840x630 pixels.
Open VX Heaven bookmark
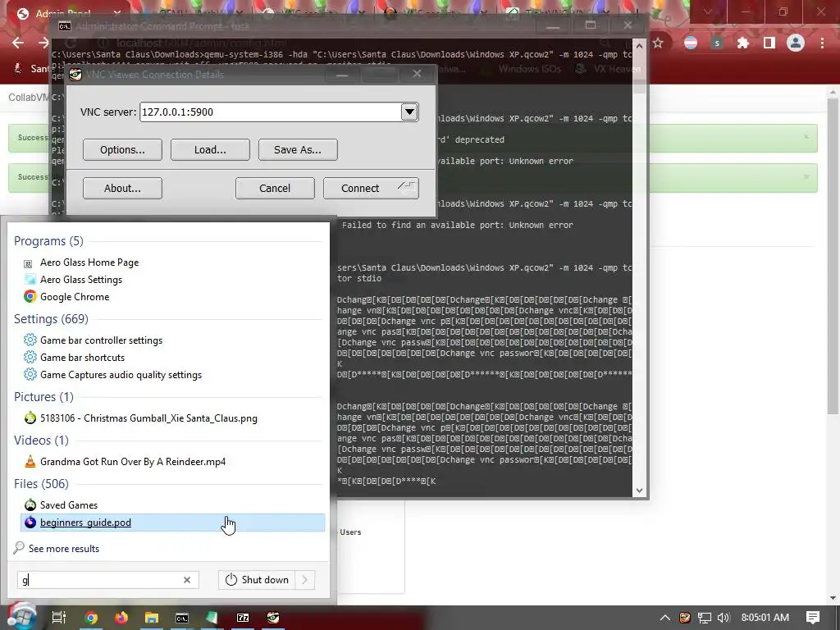pyautogui.click(x=607, y=69)
